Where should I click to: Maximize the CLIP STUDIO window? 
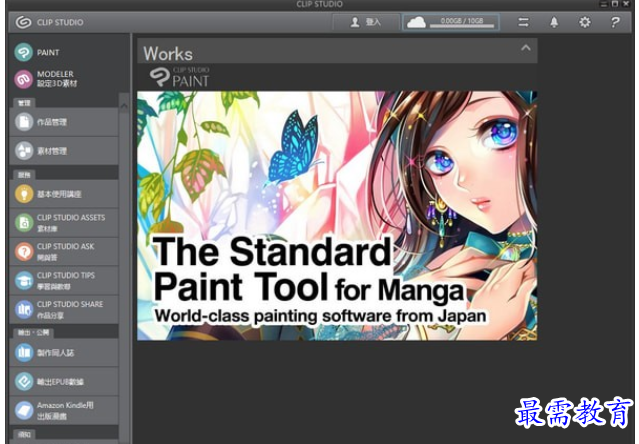[x=615, y=4]
